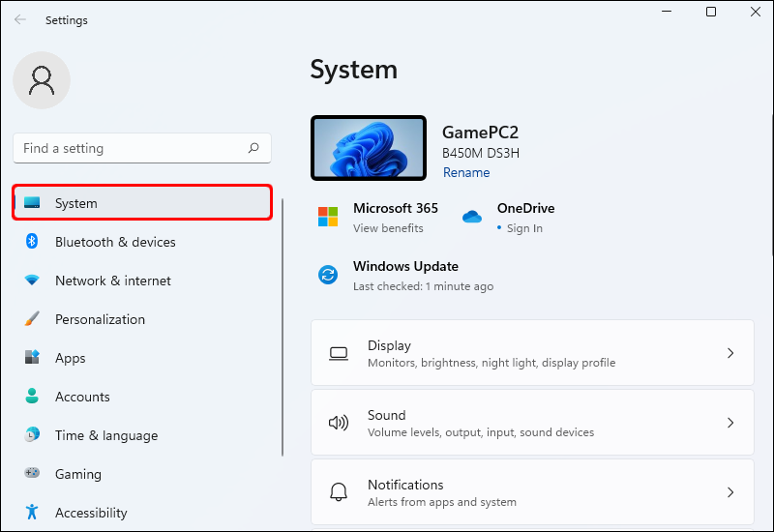The height and width of the screenshot is (532, 774).
Task: Click the Windows Update sync icon
Action: (328, 275)
